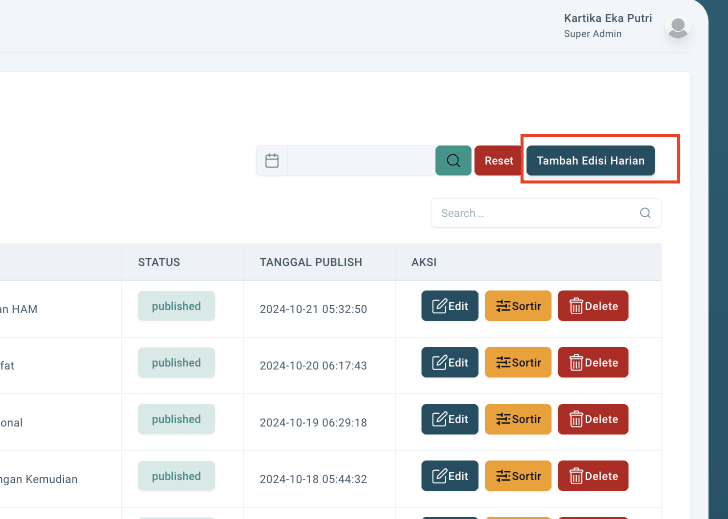Click the Reset button
728x519 pixels.
tap(499, 161)
